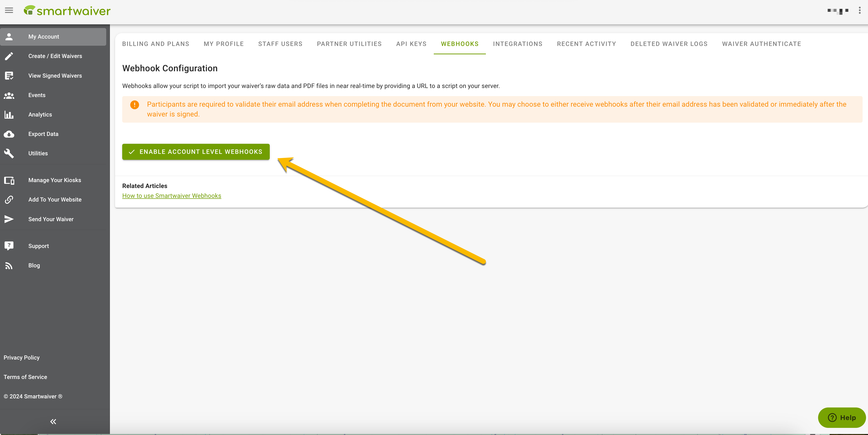Open View Signed Waivers page

coord(53,76)
